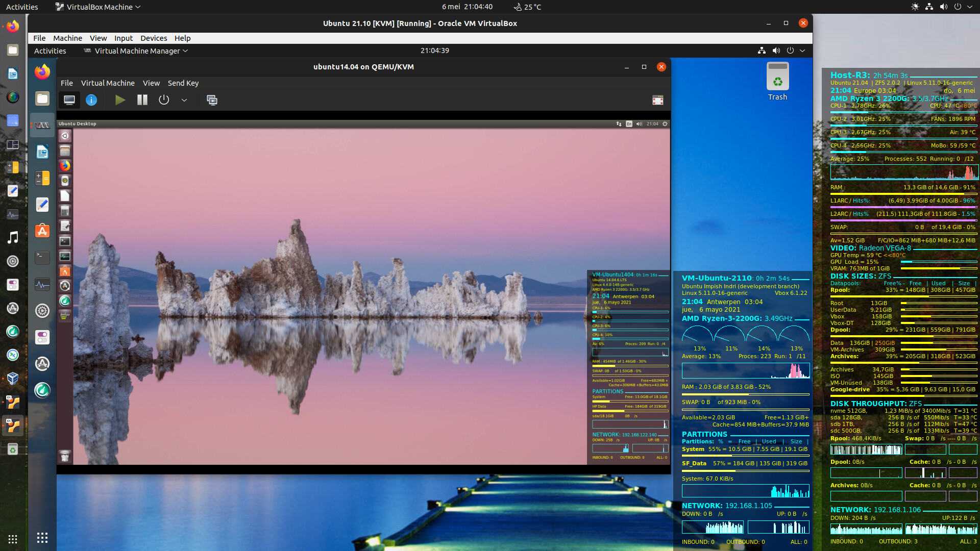Open Calculator in the guest dock

[42, 178]
